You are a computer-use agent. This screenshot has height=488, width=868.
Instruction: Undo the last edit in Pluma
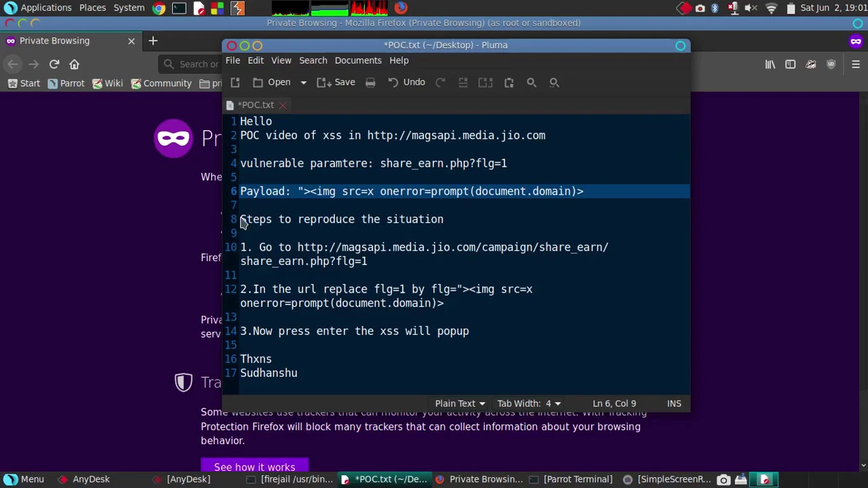pos(407,83)
